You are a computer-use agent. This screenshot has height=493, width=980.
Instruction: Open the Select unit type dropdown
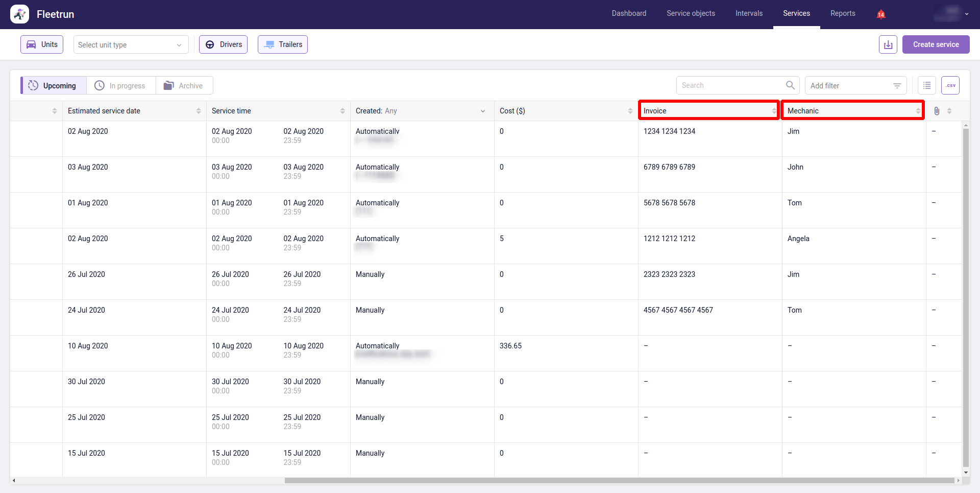131,45
